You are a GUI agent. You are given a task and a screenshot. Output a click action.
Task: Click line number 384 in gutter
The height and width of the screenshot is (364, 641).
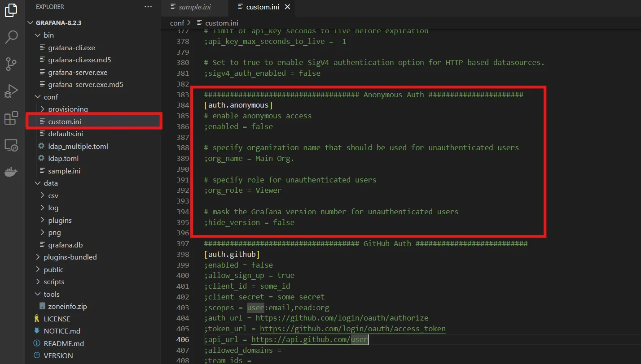[x=183, y=105]
